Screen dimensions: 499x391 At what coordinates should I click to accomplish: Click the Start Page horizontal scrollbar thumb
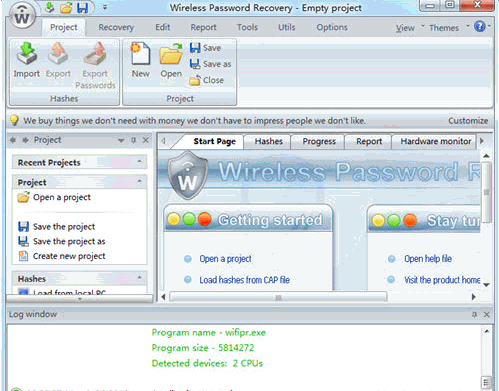click(278, 297)
